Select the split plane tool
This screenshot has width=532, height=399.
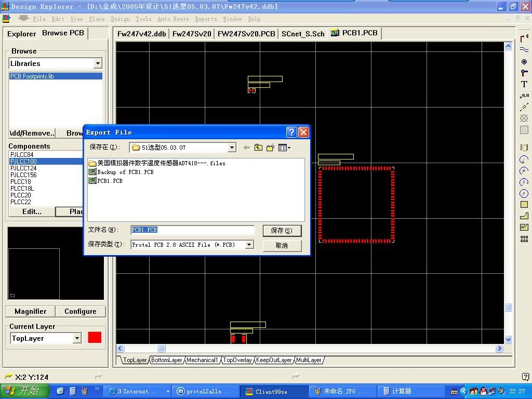coord(524,228)
